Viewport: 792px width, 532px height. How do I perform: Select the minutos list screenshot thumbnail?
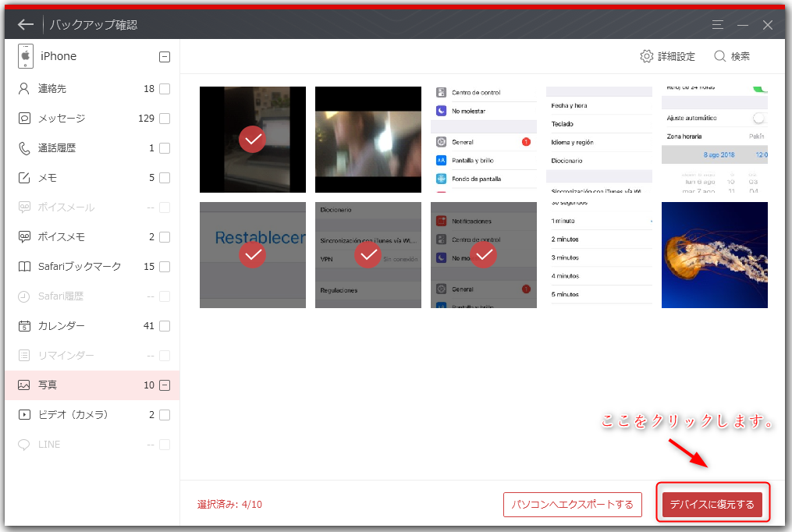coord(599,255)
